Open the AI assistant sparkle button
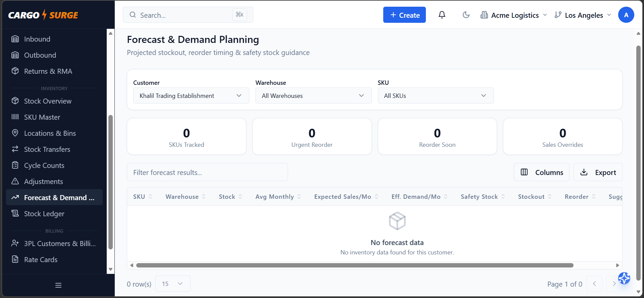The height and width of the screenshot is (298, 644). coord(624,278)
